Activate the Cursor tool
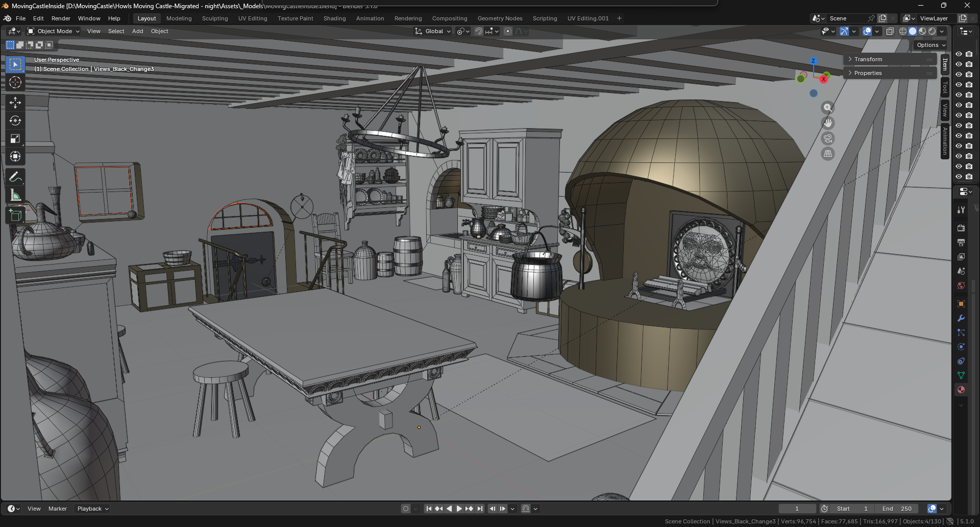980x527 pixels. pos(15,82)
